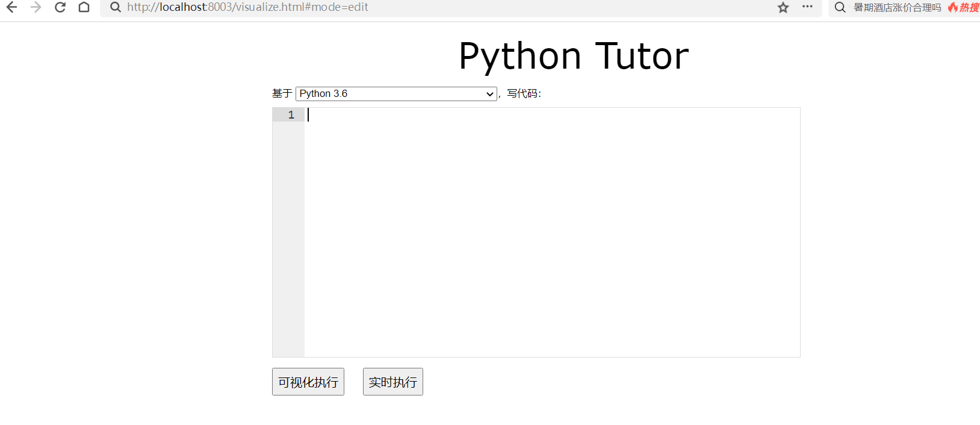Viewport: 980px width, 425px height.
Task: Bookmark this page with the star icon
Action: point(783,7)
